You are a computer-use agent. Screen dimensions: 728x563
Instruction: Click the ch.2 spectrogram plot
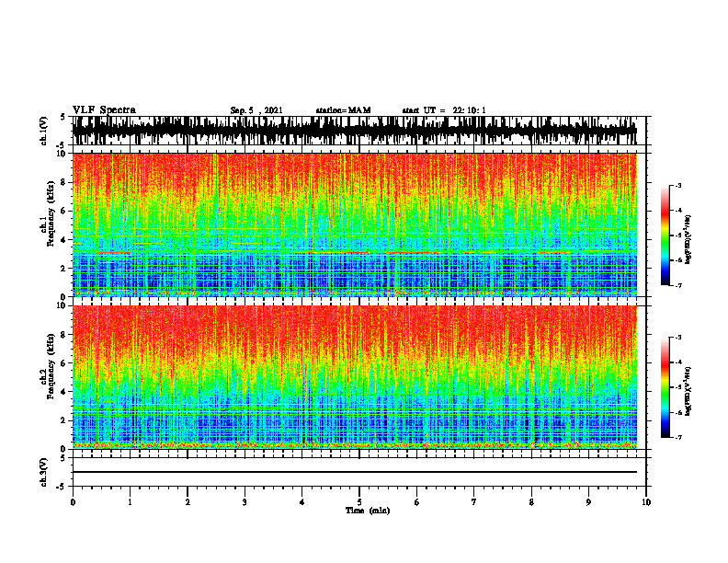pyautogui.click(x=354, y=377)
